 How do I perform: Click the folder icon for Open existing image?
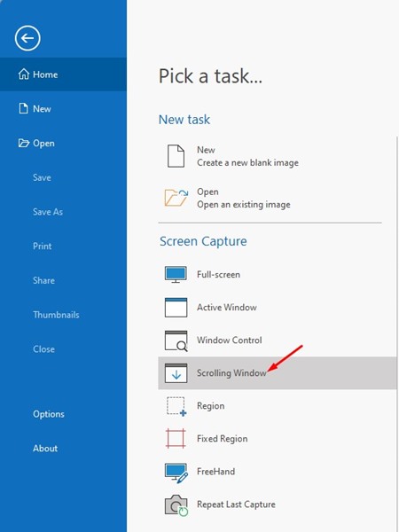[x=176, y=198]
